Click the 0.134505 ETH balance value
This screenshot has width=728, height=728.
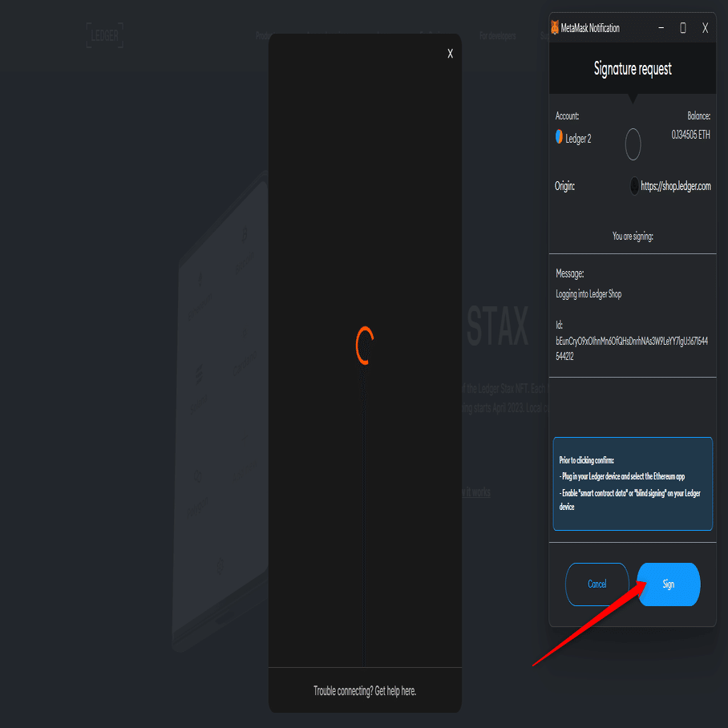point(690,135)
